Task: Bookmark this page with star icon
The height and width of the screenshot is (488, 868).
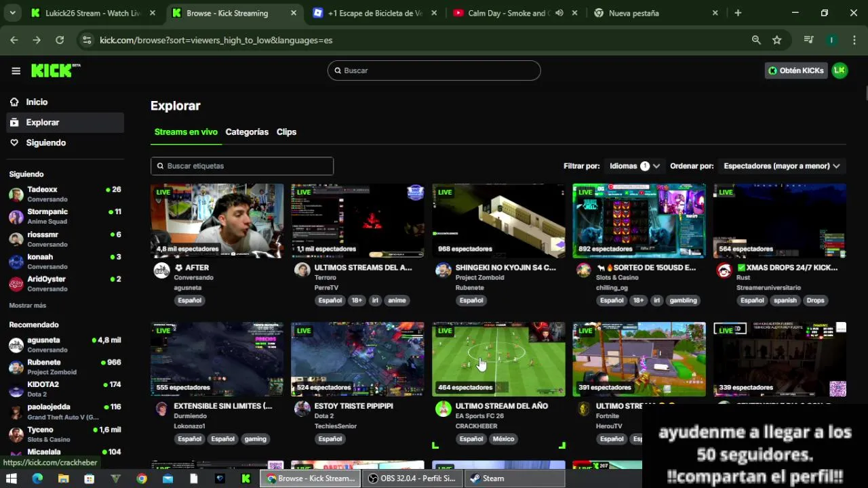Action: pyautogui.click(x=777, y=40)
